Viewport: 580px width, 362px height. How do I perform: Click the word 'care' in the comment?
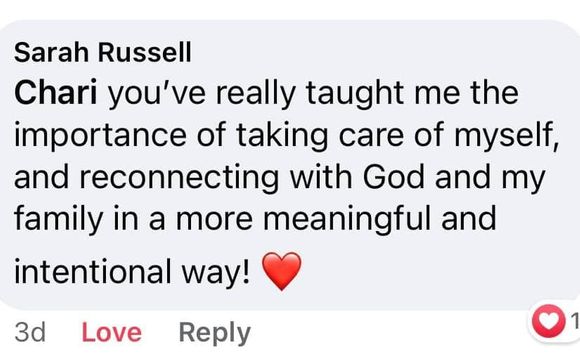tap(371, 138)
